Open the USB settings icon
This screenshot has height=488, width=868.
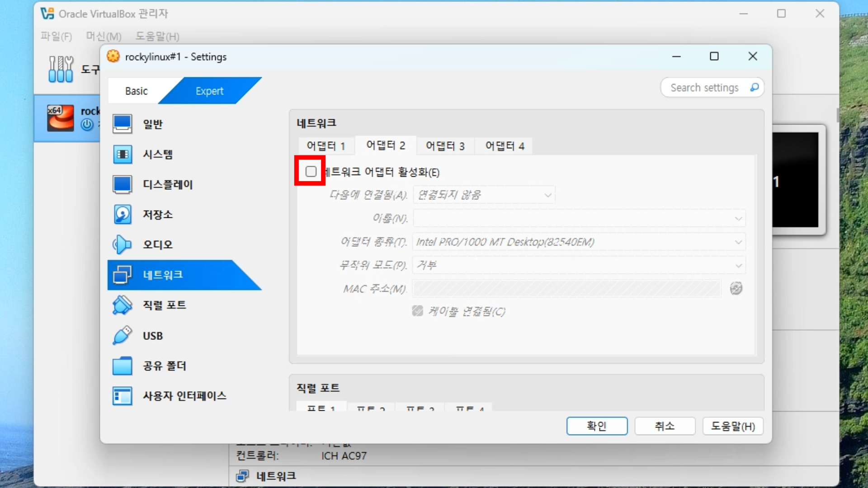click(123, 336)
